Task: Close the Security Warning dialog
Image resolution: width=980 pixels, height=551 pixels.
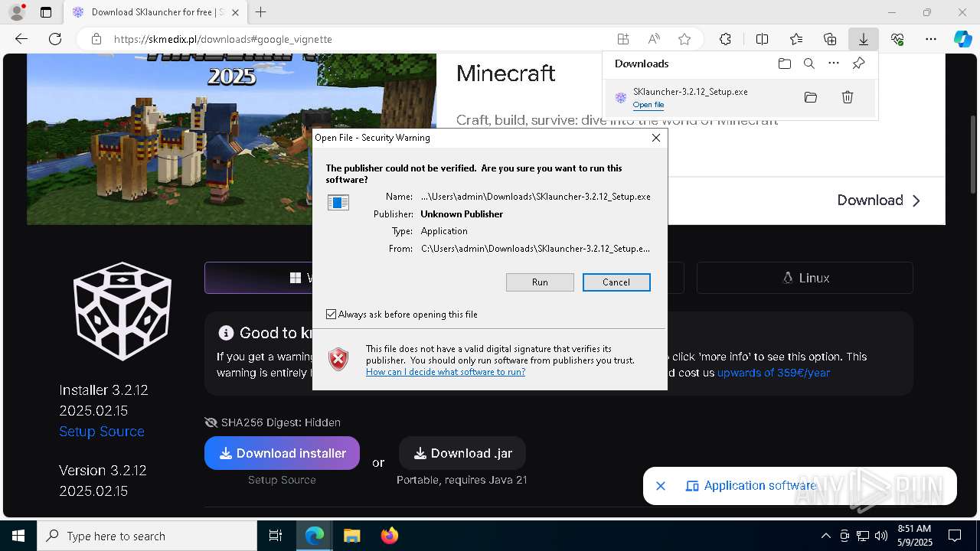Action: click(656, 138)
